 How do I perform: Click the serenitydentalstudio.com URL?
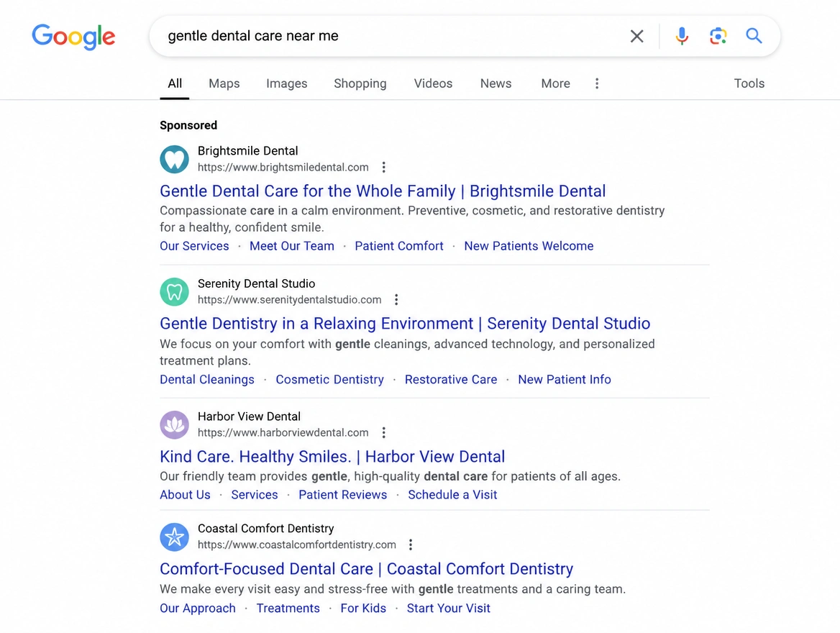289,300
